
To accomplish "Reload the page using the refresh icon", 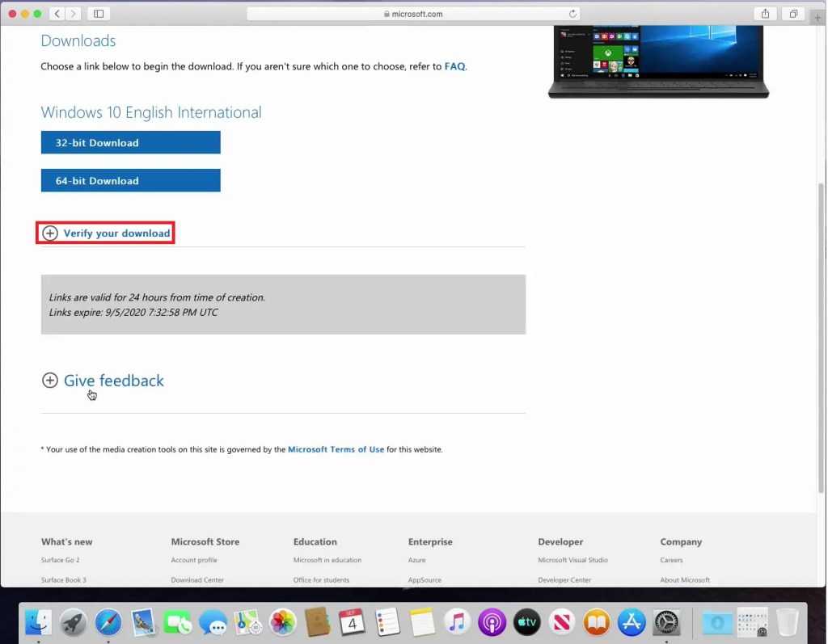I will tap(573, 14).
